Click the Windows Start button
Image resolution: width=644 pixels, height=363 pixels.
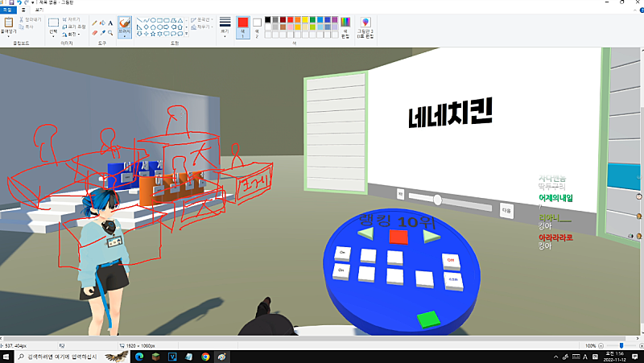[7, 357]
